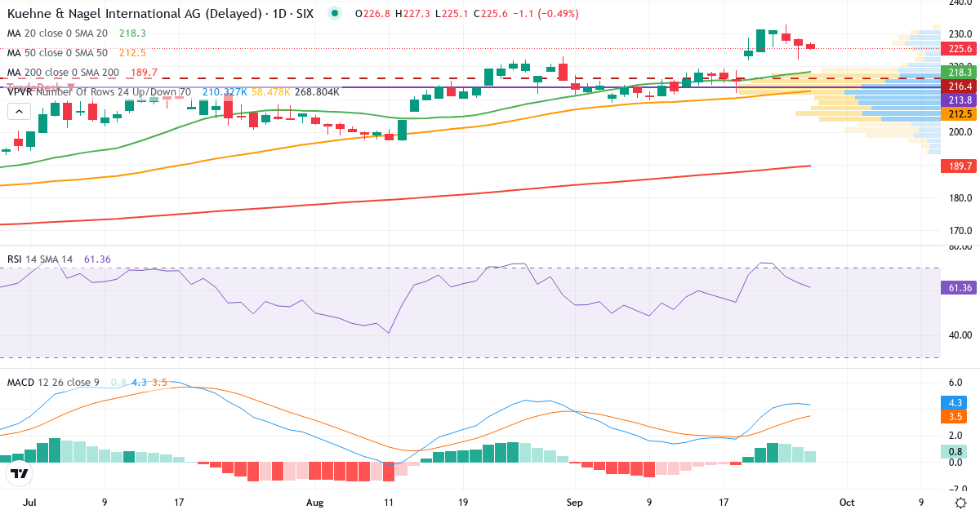Click the green market status dot
980x514 pixels.
(x=335, y=13)
